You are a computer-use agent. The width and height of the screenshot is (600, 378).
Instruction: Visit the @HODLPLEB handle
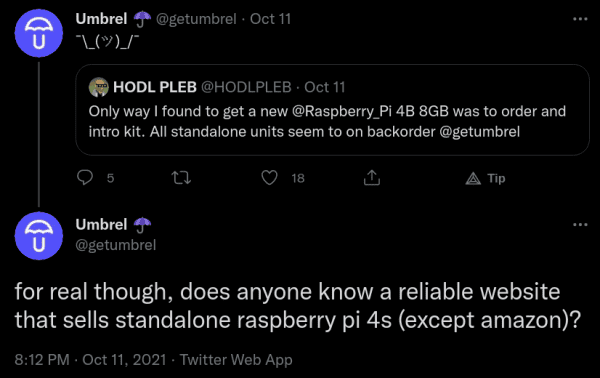246,87
